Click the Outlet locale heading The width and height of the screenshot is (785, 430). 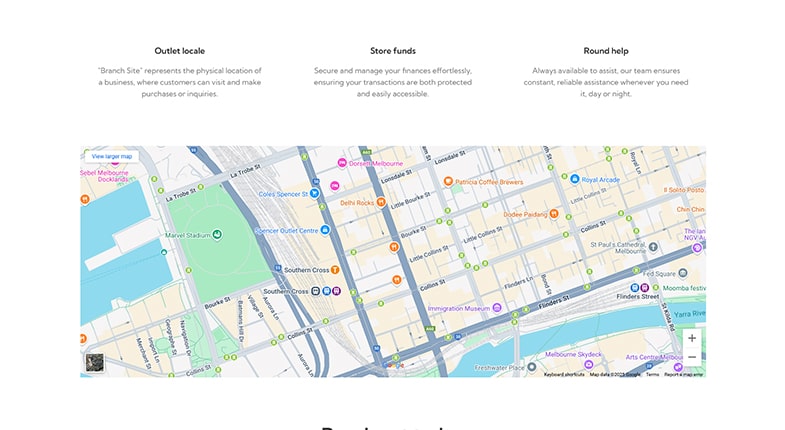pos(179,51)
